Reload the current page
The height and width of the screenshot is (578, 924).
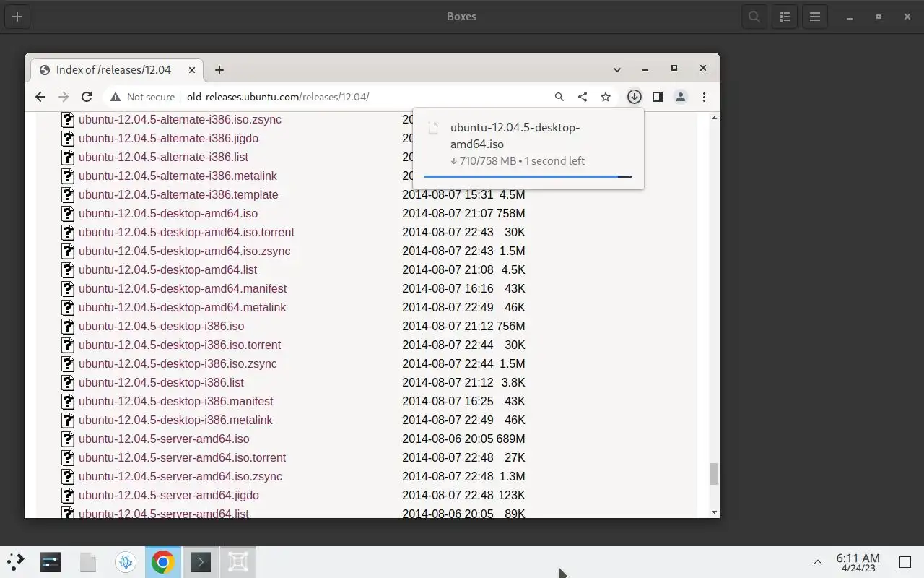(87, 97)
